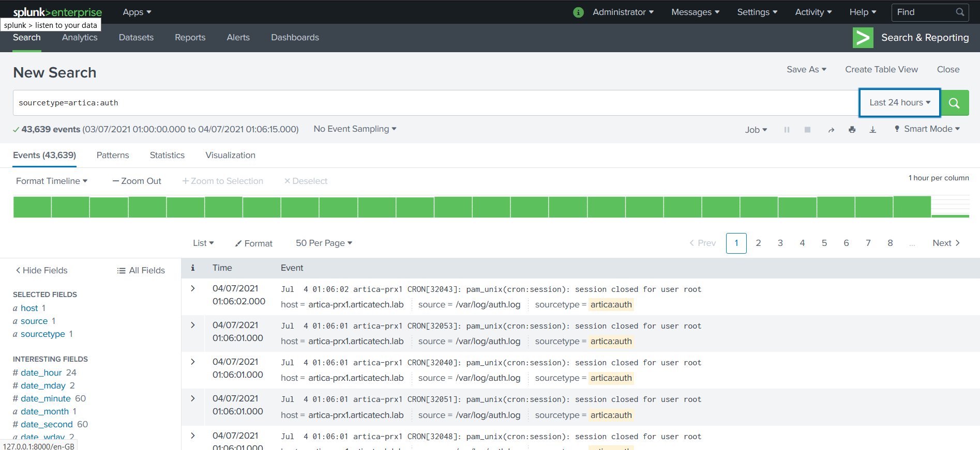The image size is (980, 450).
Task: Click the Format button above events
Action: coord(253,243)
